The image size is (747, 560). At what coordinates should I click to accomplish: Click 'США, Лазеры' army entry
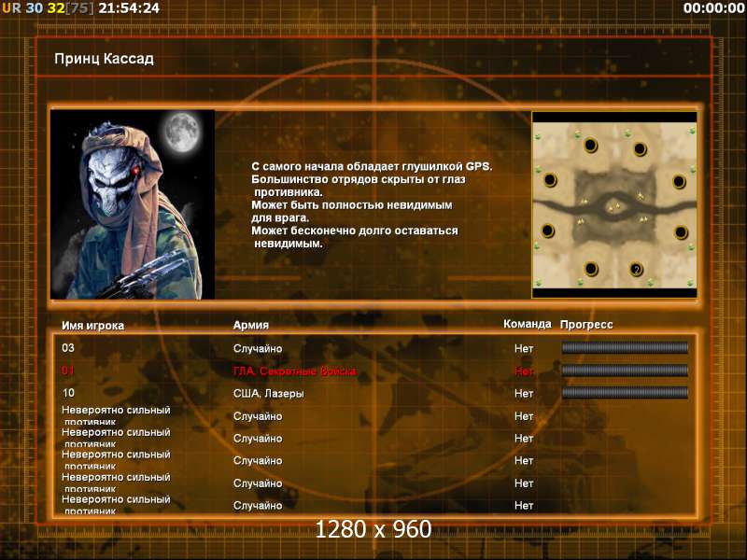coord(269,393)
